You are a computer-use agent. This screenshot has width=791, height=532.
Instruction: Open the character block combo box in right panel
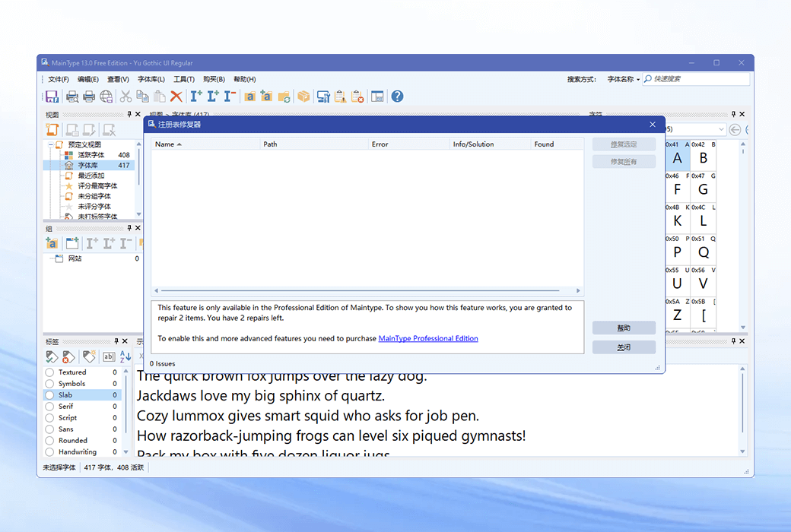coord(696,130)
